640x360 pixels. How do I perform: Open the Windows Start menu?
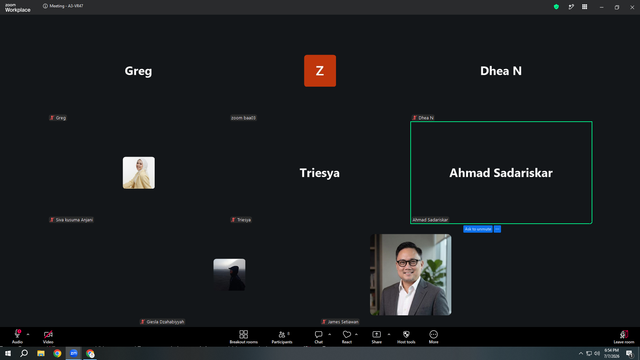pos(8,353)
